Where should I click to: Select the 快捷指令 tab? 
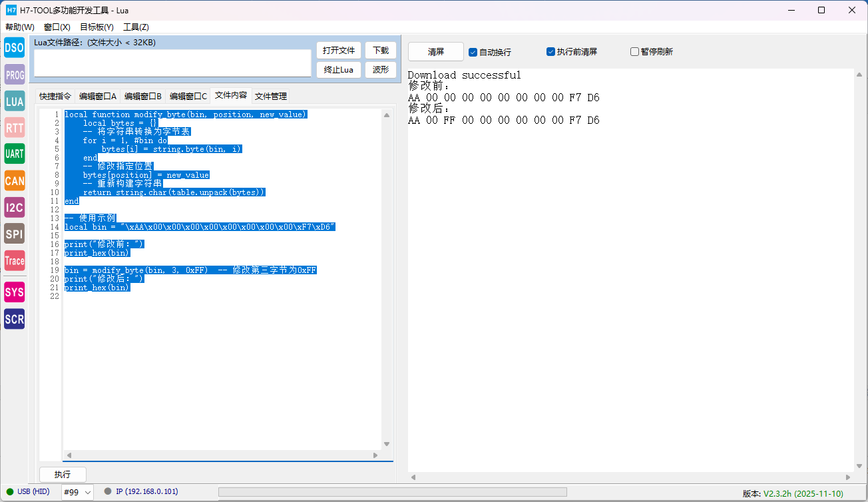point(55,96)
